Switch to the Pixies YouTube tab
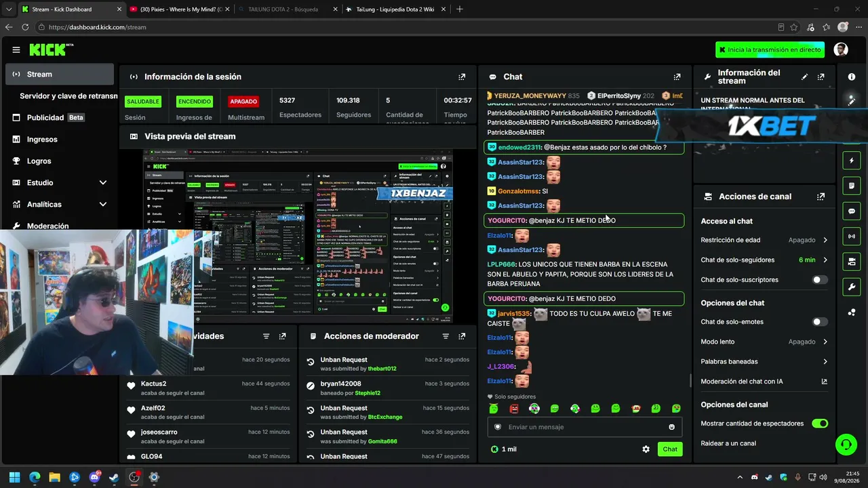The width and height of the screenshot is (868, 488). [178, 9]
